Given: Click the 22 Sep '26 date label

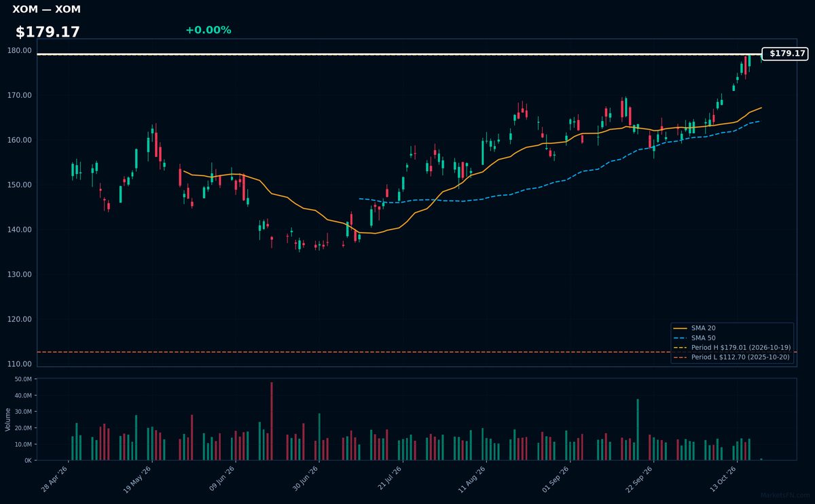Looking at the screenshot, I should pos(640,479).
